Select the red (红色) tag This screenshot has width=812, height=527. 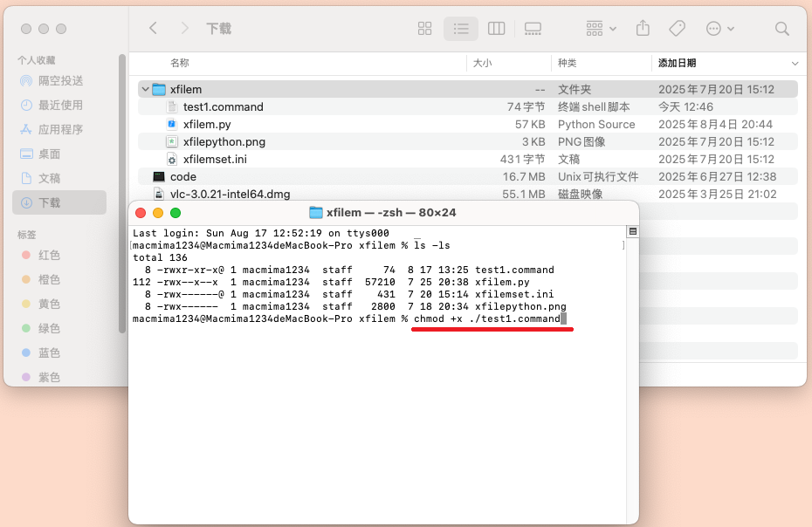49,255
